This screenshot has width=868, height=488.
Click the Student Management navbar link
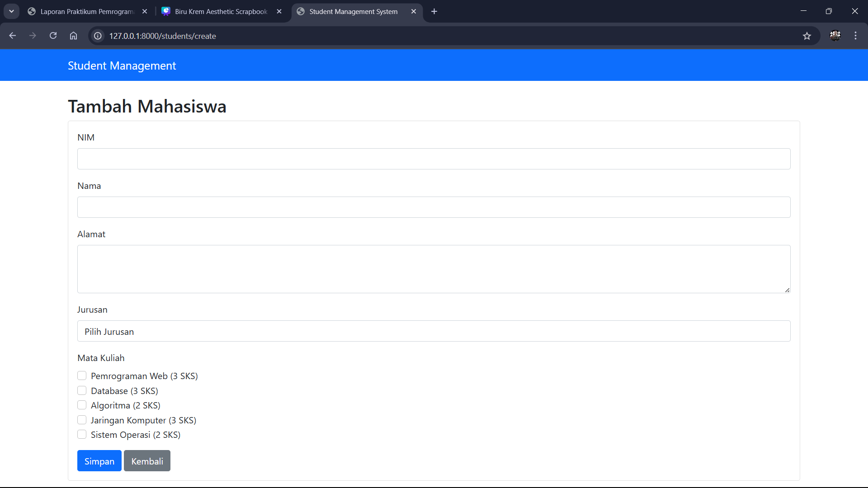(122, 66)
